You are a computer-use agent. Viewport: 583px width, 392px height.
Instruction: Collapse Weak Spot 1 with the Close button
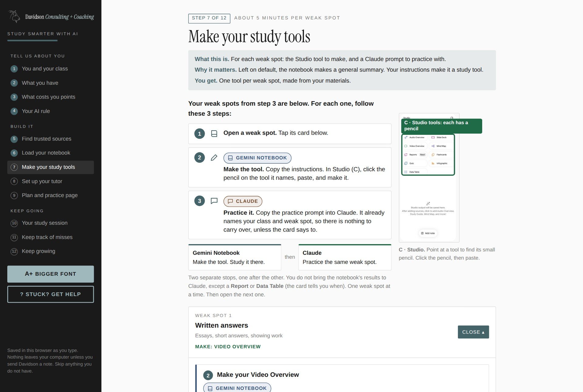click(473, 332)
